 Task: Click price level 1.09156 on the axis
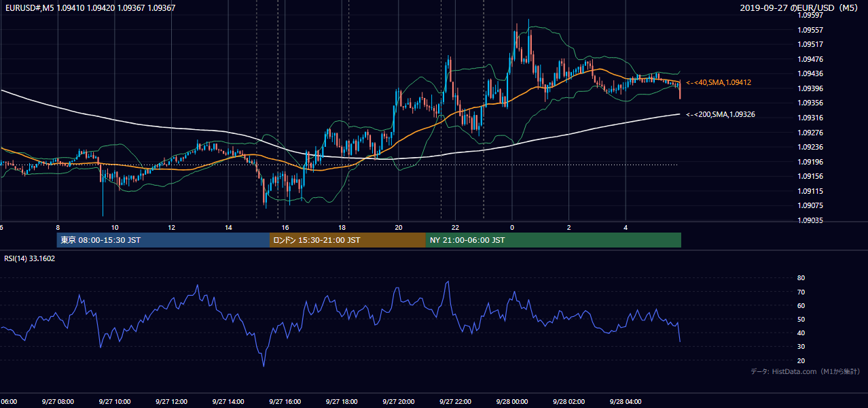[x=810, y=176]
